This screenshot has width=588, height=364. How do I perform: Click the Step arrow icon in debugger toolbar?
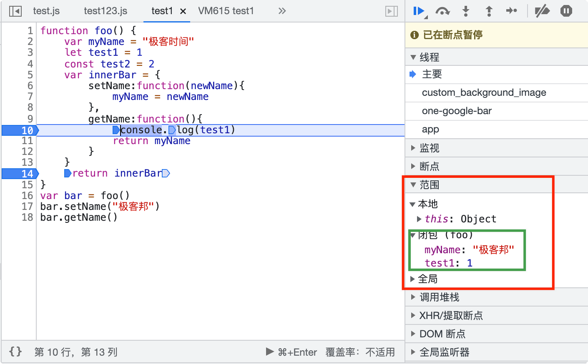(x=511, y=11)
